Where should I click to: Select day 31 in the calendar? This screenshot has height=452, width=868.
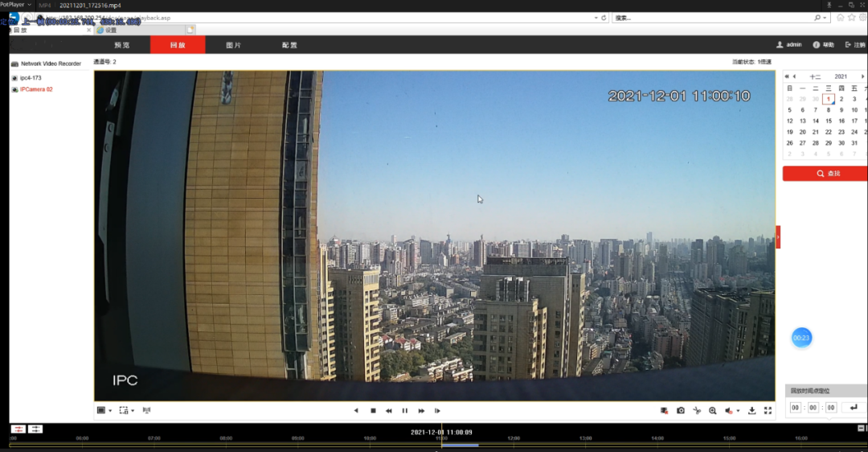pos(854,143)
